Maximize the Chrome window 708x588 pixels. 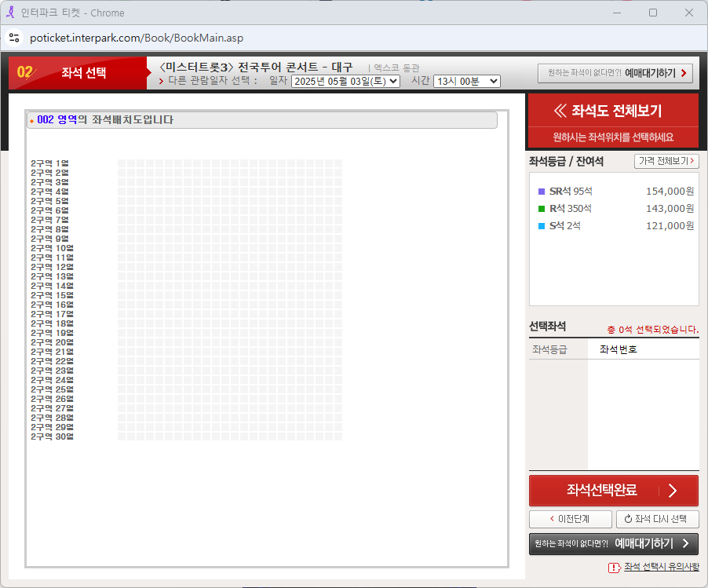(653, 13)
